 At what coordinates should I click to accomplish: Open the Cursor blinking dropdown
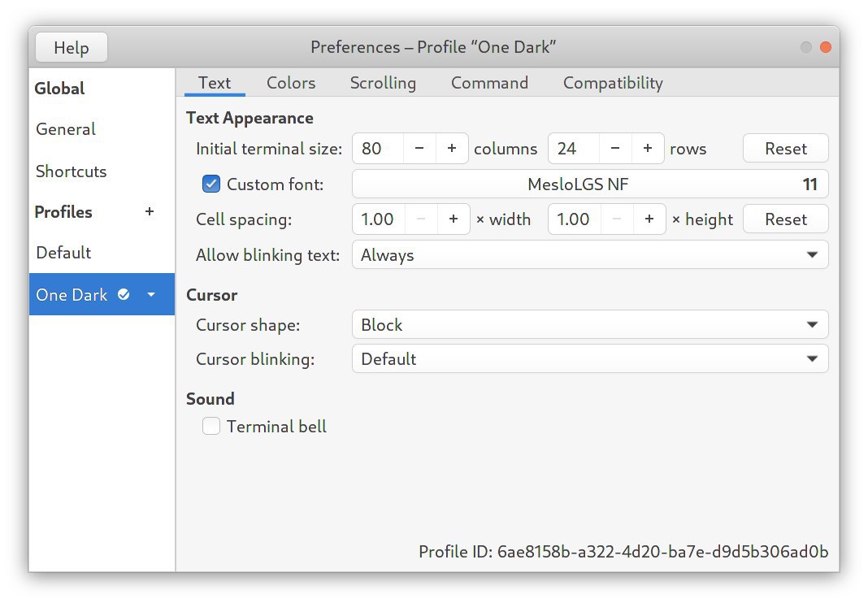point(590,359)
